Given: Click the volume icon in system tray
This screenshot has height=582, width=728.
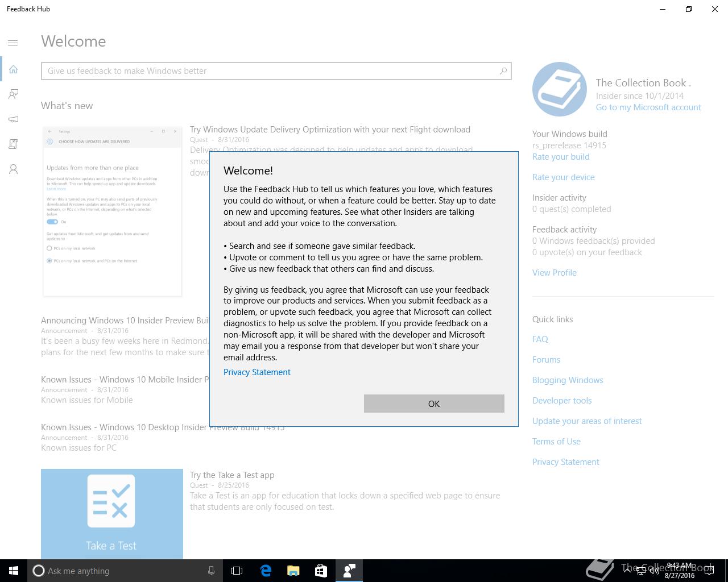Looking at the screenshot, I should coord(654,571).
